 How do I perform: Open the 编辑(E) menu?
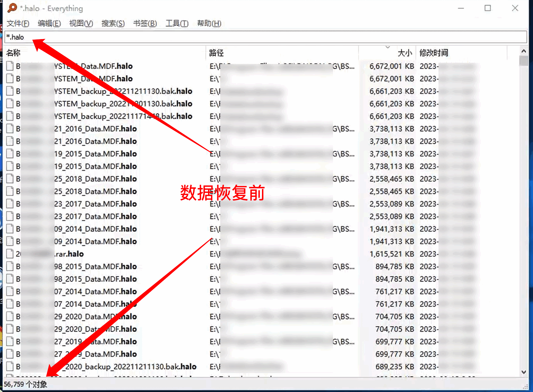pos(49,23)
